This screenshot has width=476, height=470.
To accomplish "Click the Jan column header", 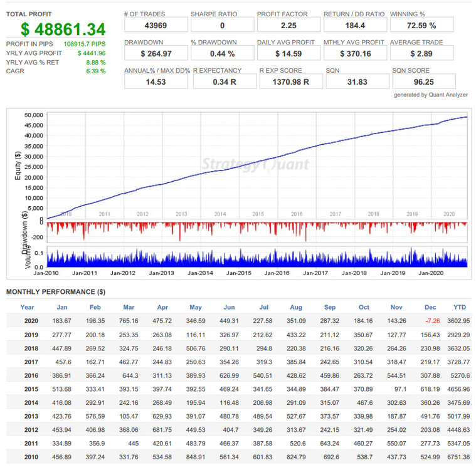I will click(62, 307).
